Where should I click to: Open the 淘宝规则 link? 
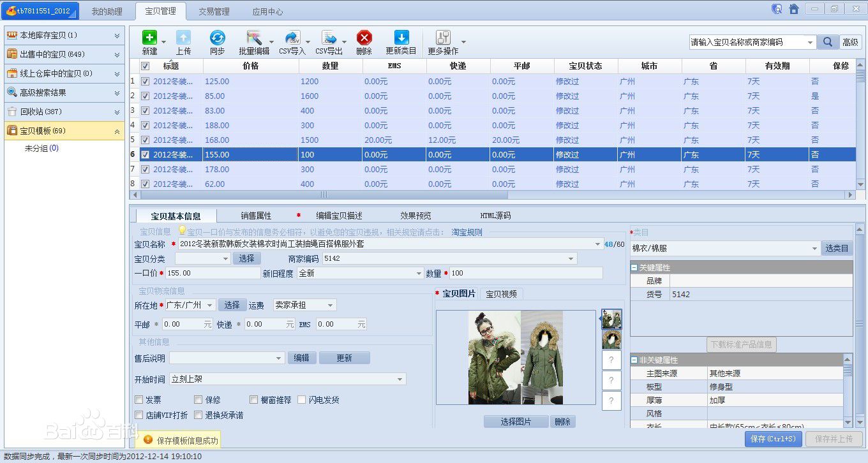coord(467,232)
